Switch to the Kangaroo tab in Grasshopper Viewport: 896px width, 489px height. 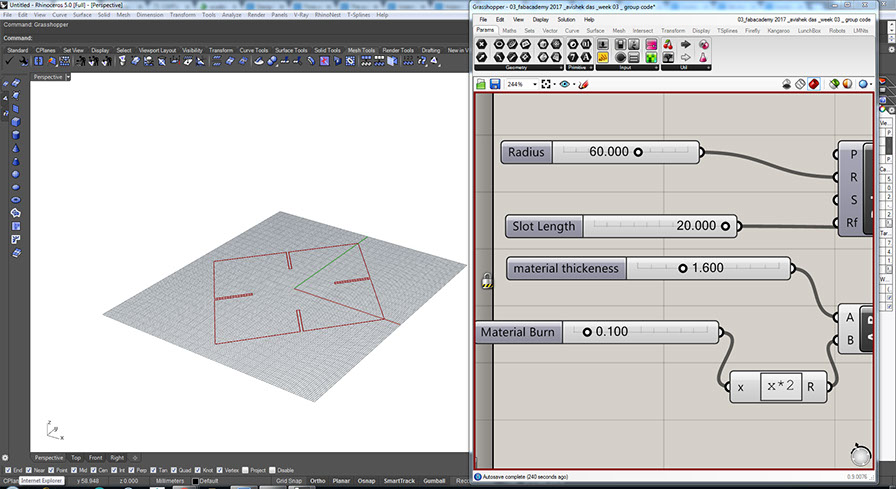pyautogui.click(x=778, y=31)
